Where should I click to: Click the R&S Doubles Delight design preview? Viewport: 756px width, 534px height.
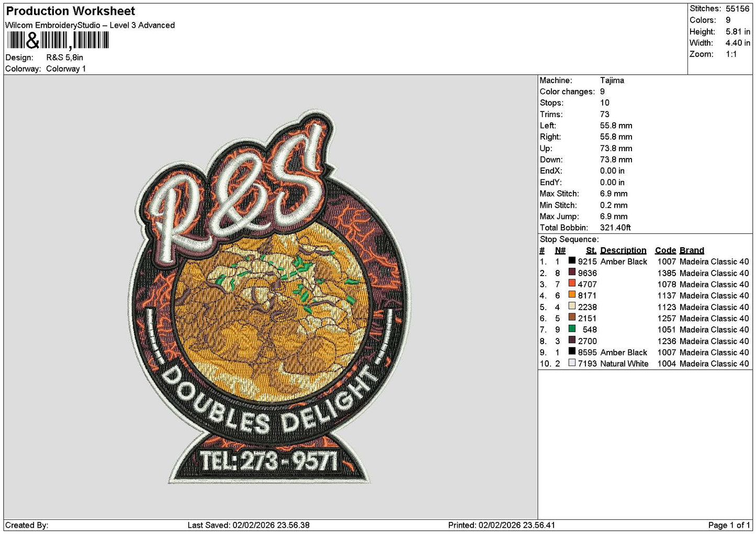[x=269, y=297]
